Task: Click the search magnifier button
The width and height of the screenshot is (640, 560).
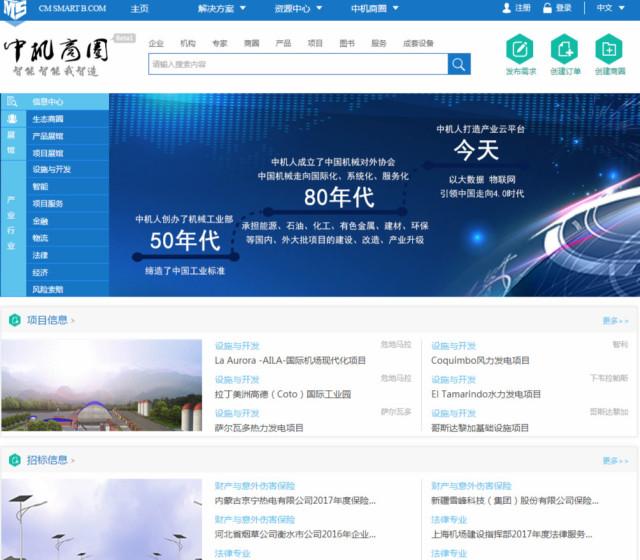Action: [x=459, y=64]
